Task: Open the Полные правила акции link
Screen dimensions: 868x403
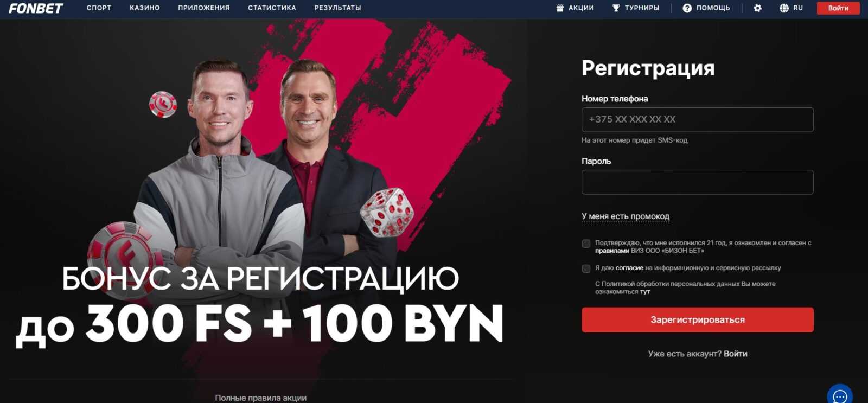Action: point(261,398)
